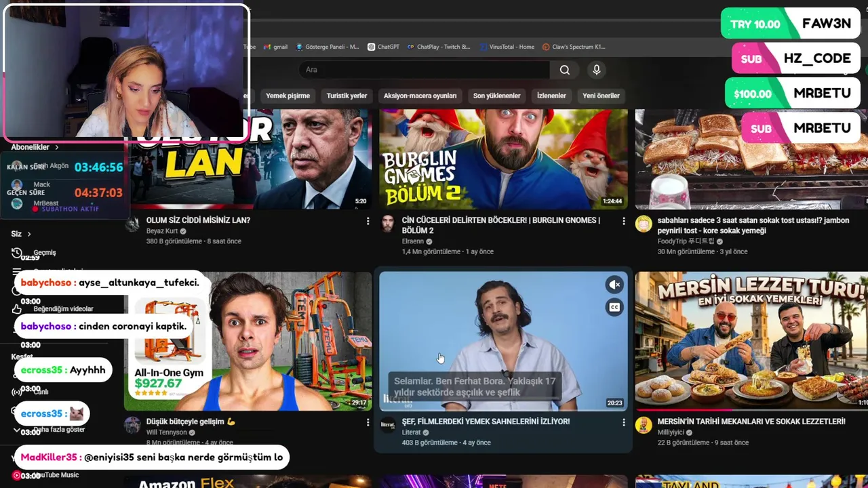Play the MERSİN LEZZET TURU thumbnail
Image resolution: width=868 pixels, height=488 pixels.
click(751, 341)
